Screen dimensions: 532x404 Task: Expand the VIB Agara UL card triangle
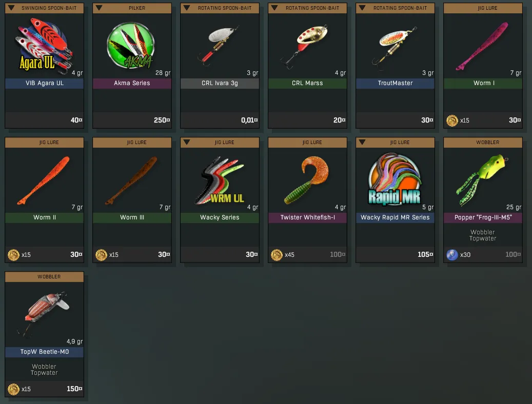[x=11, y=8]
